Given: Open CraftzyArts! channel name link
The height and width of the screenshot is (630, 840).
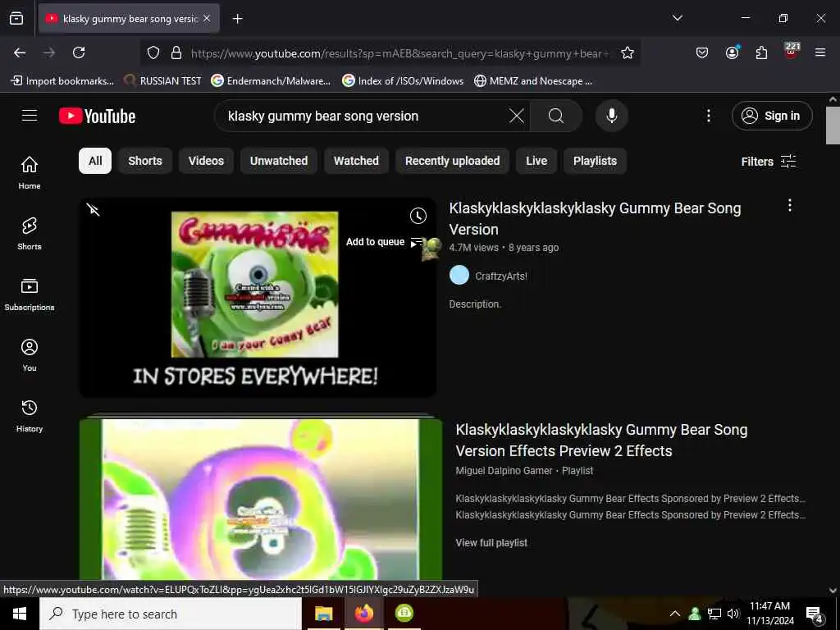Looking at the screenshot, I should (x=501, y=276).
